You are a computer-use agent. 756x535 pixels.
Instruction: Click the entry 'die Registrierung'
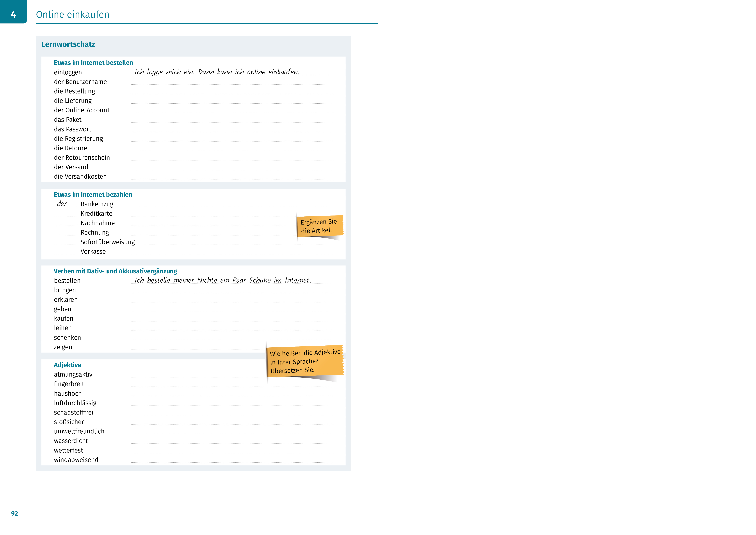(78, 139)
